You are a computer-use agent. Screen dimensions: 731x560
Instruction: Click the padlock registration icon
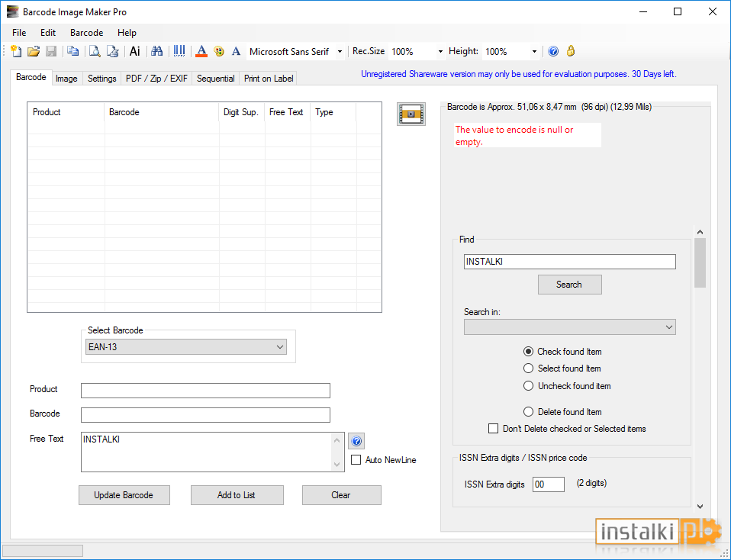click(x=571, y=51)
